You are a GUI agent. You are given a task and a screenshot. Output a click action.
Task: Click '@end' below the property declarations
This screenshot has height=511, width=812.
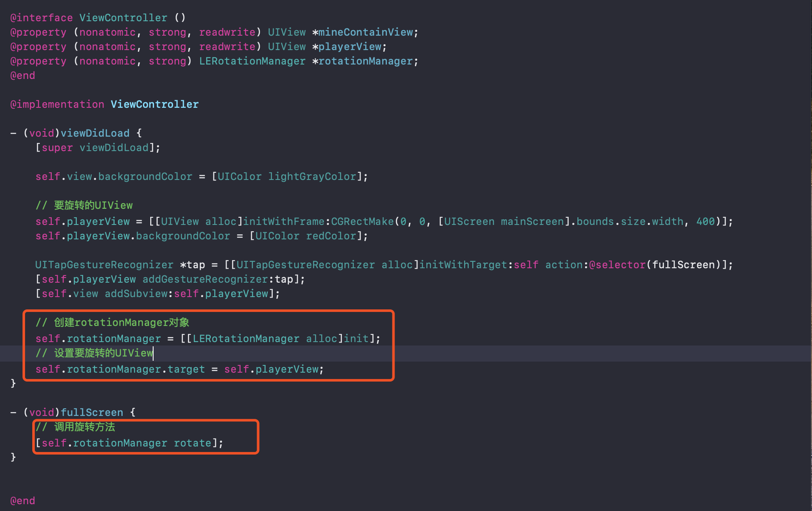point(23,76)
